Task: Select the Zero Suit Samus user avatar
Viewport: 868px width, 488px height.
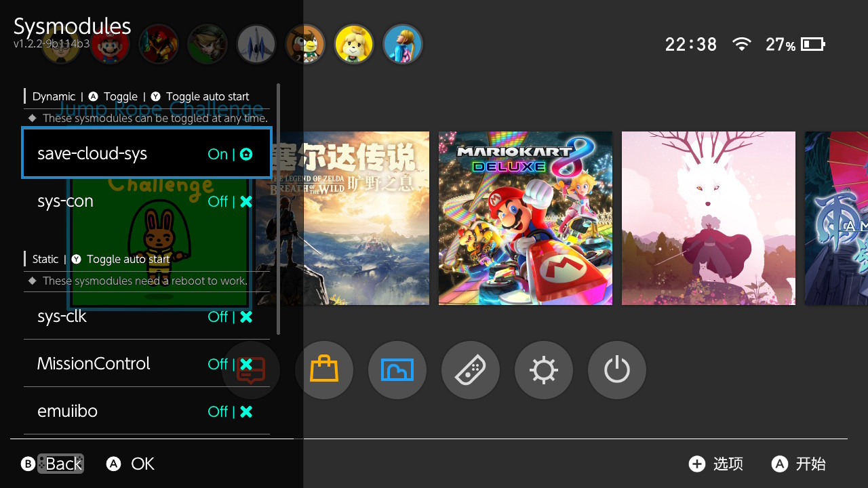Action: click(403, 45)
